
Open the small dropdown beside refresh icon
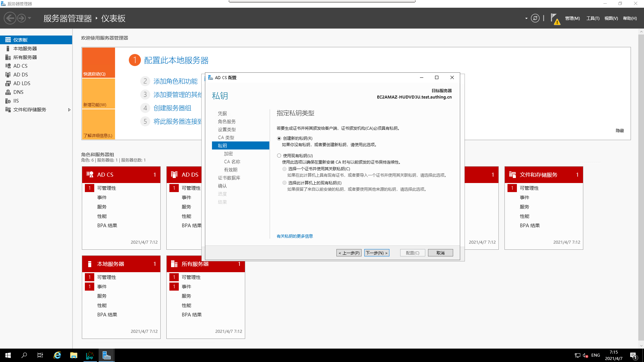[x=526, y=18]
